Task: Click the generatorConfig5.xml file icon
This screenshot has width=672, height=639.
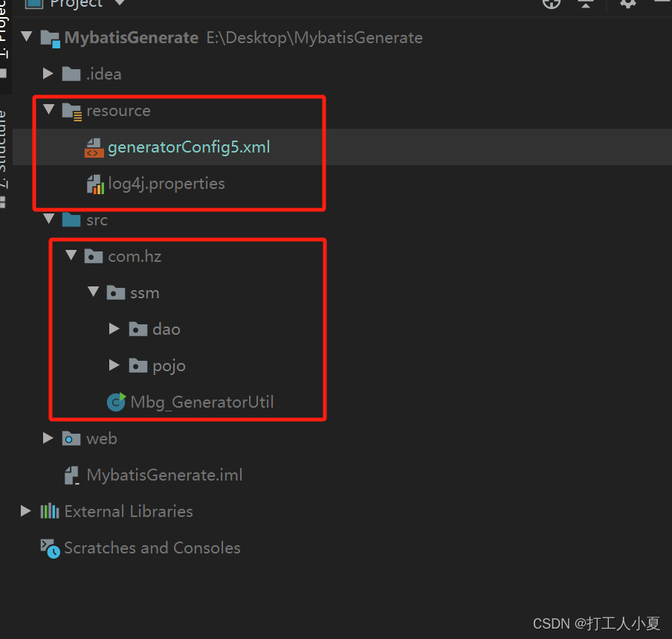Action: pos(94,147)
